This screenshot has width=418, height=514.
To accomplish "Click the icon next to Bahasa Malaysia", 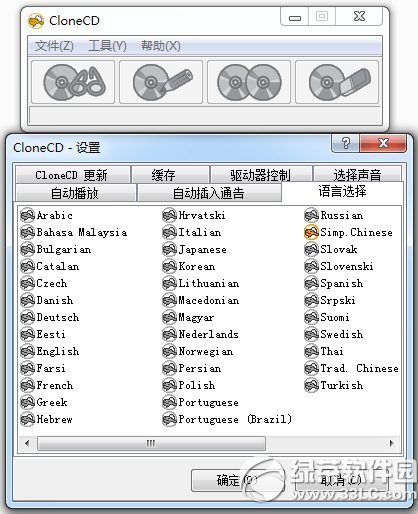I will (x=27, y=232).
